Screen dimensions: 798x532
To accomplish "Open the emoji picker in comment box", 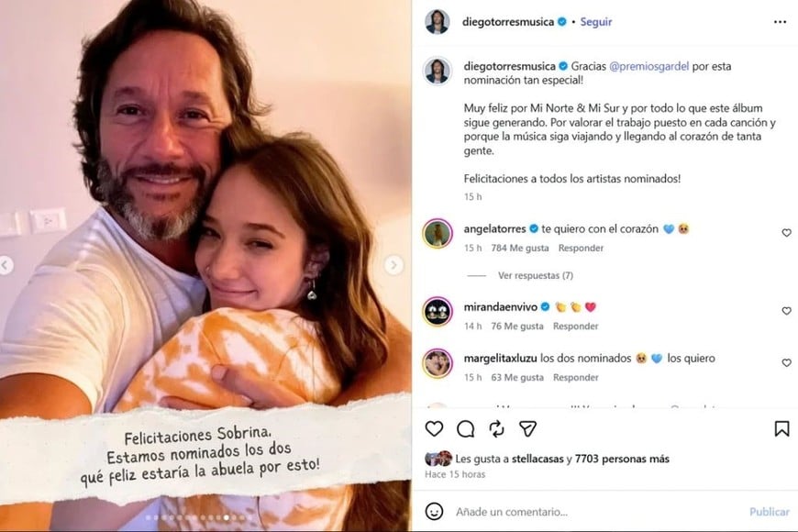I will 435,512.
